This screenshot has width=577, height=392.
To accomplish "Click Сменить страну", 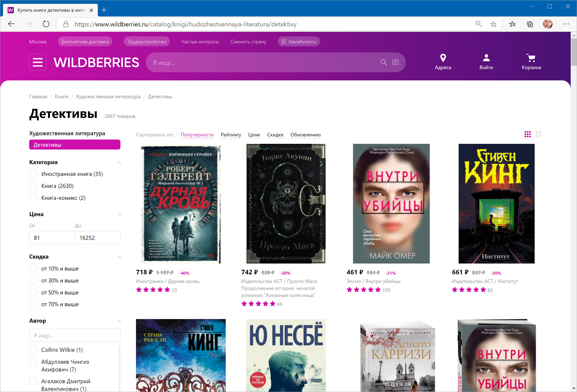I will coord(248,42).
